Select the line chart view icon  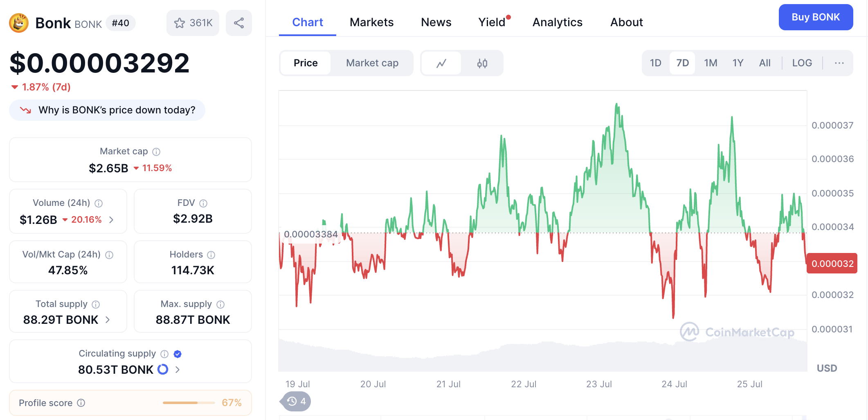click(x=441, y=63)
